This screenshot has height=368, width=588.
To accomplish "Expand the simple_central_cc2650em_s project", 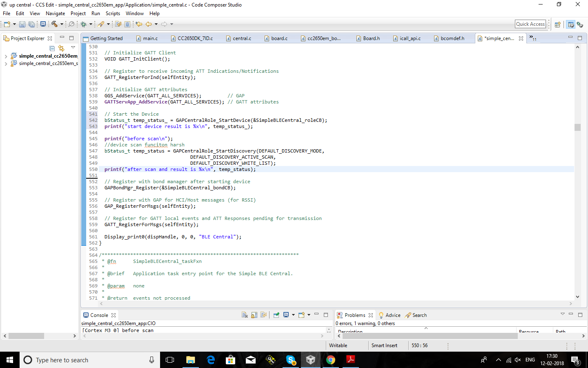I will pos(5,63).
